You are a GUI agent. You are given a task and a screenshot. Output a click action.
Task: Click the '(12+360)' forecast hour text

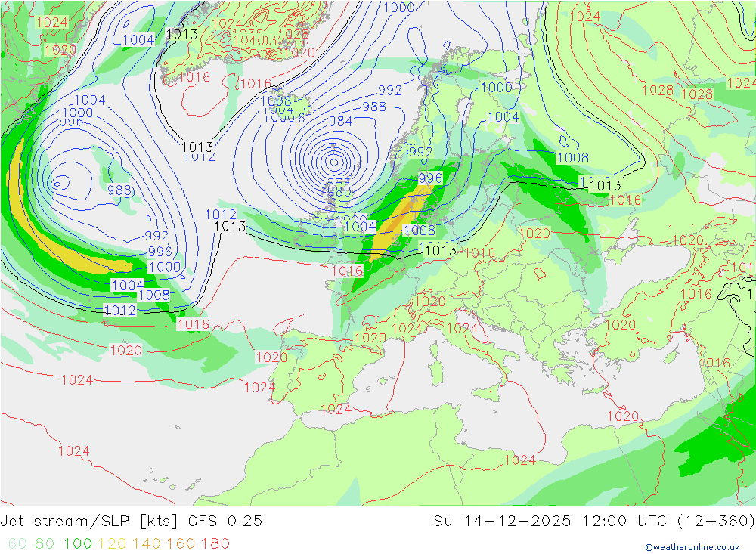716,522
